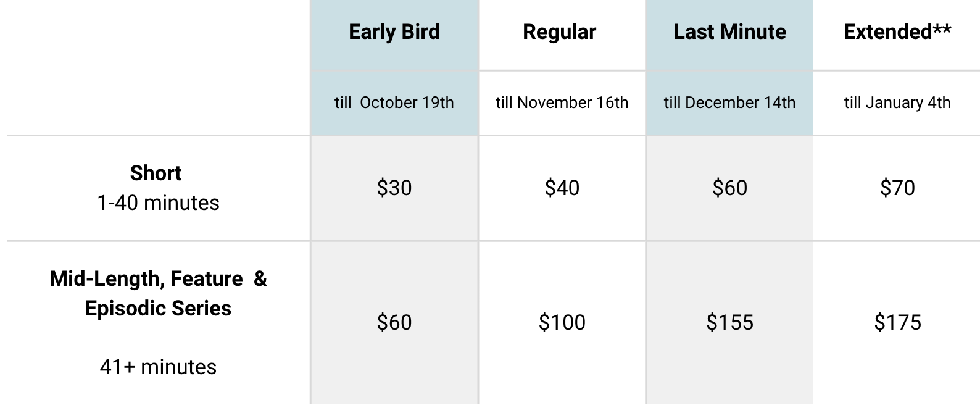Select the 'till November 16th' deadline cell
980x405 pixels.
pos(562,102)
